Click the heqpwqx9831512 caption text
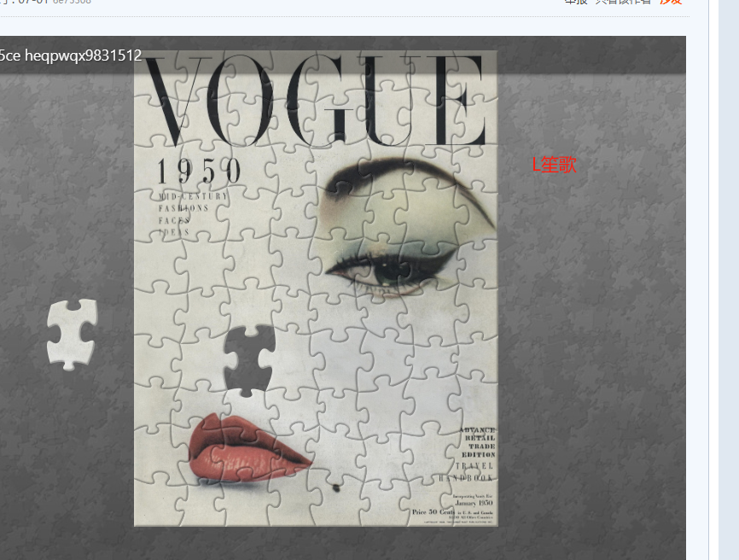Viewport: 739px width, 560px height. 84,55
